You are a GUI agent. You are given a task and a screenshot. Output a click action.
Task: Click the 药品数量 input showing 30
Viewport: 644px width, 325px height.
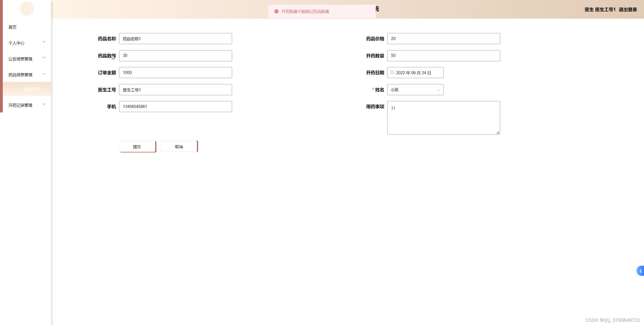[x=175, y=56]
